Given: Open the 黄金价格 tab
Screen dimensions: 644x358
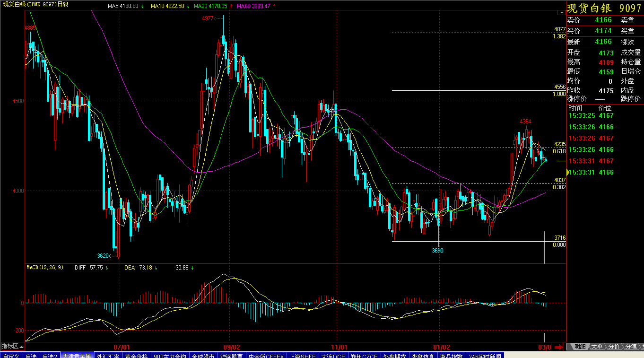Looking at the screenshot, I should click(136, 355).
